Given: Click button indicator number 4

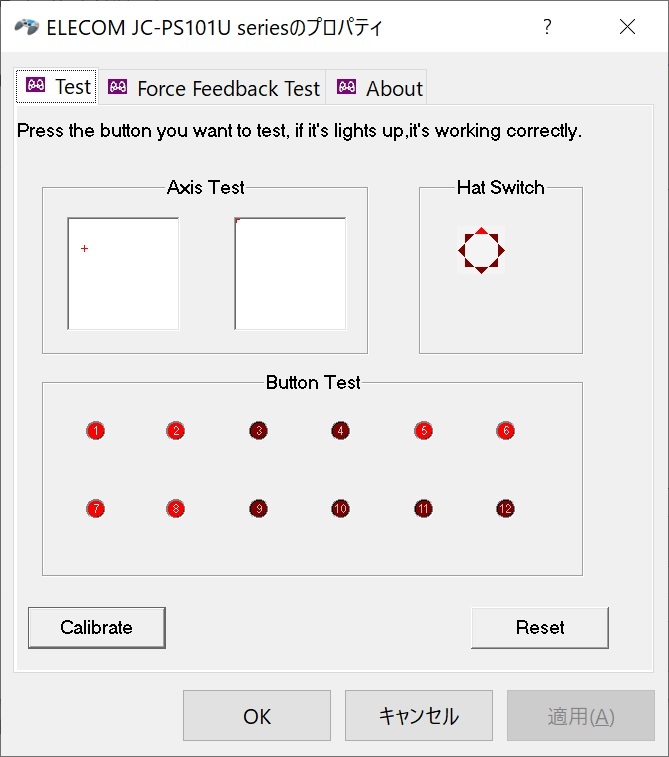Looking at the screenshot, I should [340, 431].
